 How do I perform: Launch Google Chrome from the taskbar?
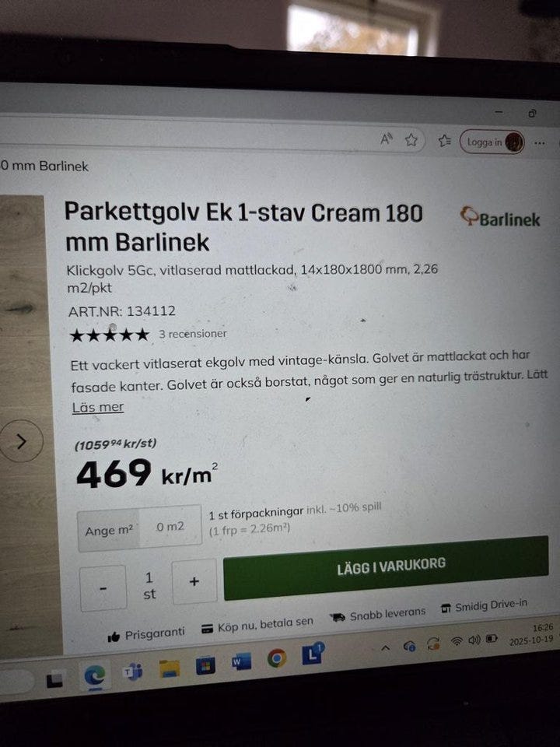tap(277, 658)
